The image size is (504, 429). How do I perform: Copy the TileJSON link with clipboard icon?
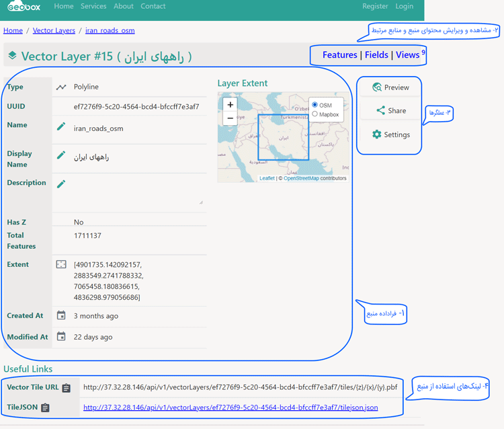(x=45, y=407)
